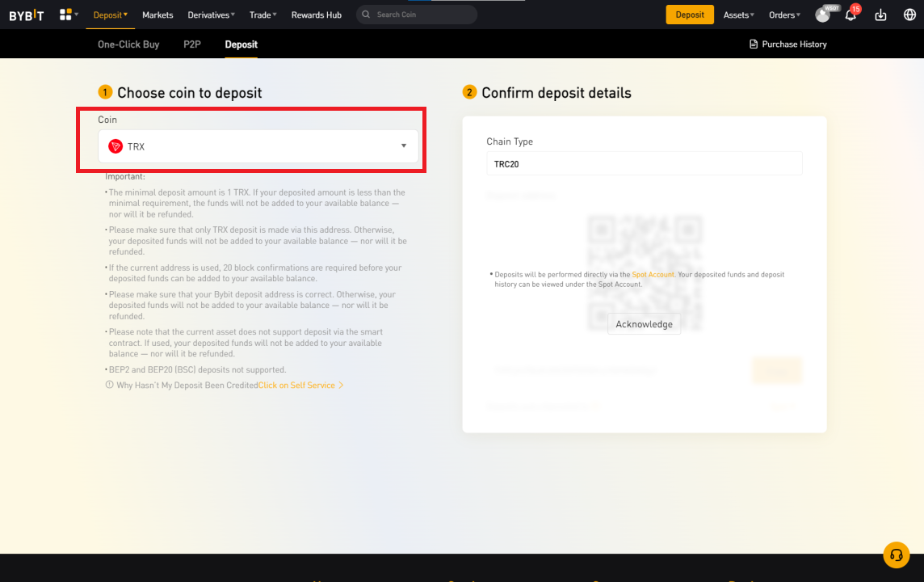Switch to One-Click Buy tab

128,44
